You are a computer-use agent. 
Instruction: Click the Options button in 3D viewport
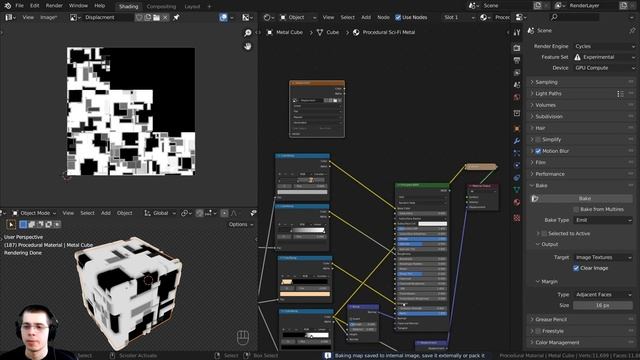coord(240,224)
